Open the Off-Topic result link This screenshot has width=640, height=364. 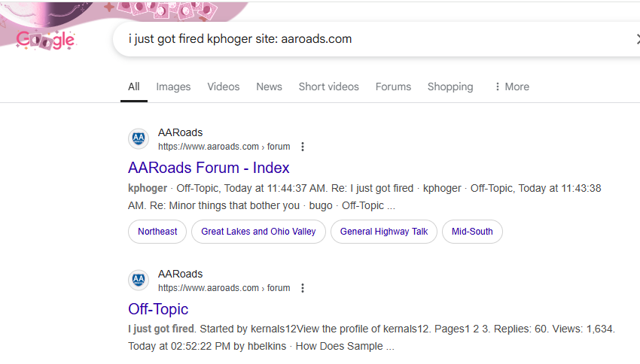pyautogui.click(x=158, y=309)
